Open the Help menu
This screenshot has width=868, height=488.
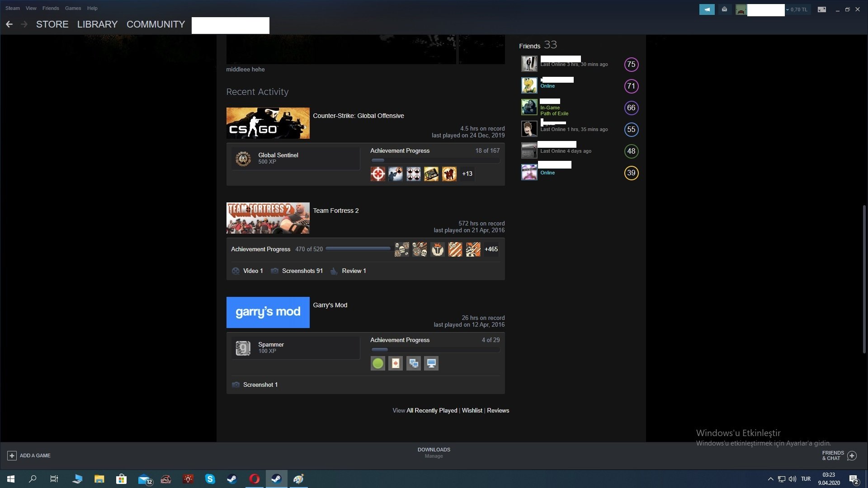pos(92,8)
